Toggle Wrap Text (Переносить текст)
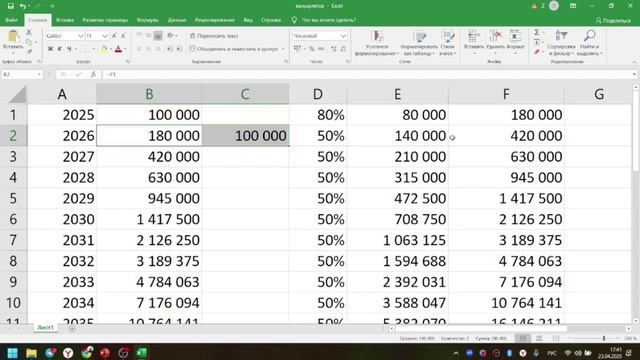The image size is (640, 360). tap(214, 36)
